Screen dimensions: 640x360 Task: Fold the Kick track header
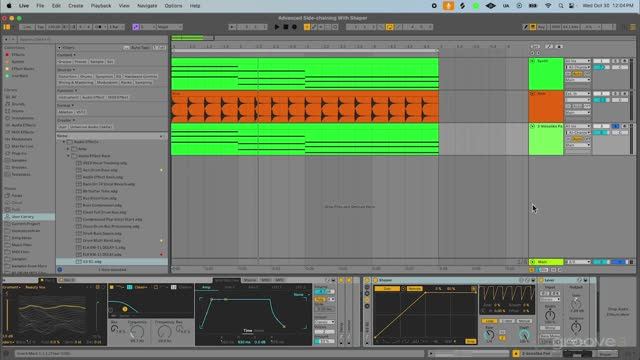[532, 93]
